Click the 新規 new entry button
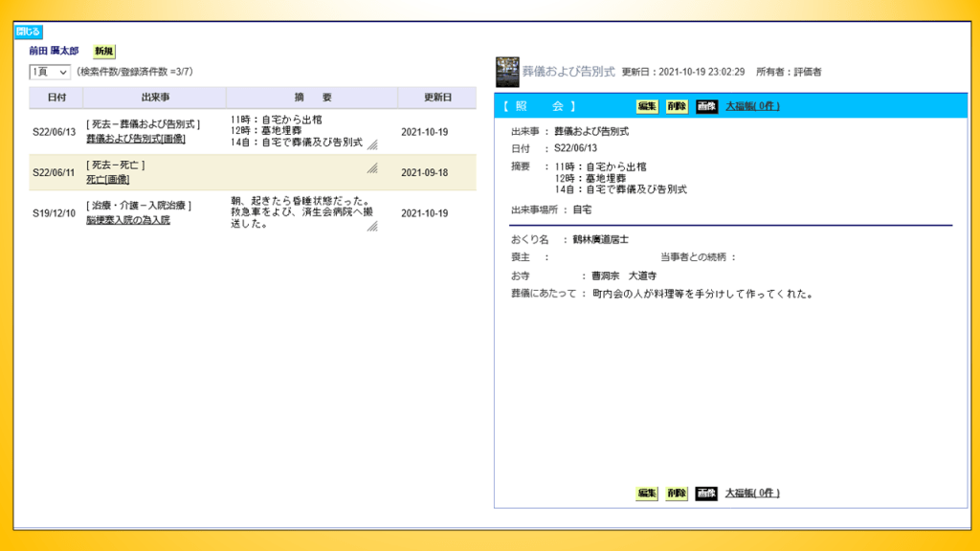 103,51
